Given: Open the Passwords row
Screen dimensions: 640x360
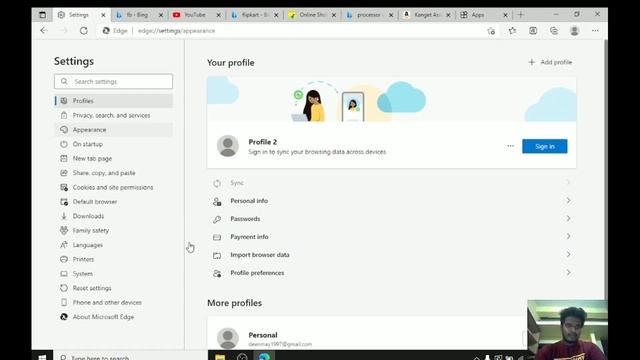Looking at the screenshot, I should (x=391, y=219).
